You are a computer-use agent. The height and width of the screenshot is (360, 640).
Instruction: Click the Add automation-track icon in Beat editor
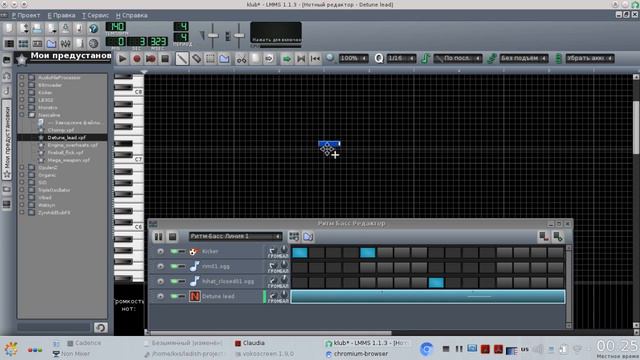click(308, 236)
